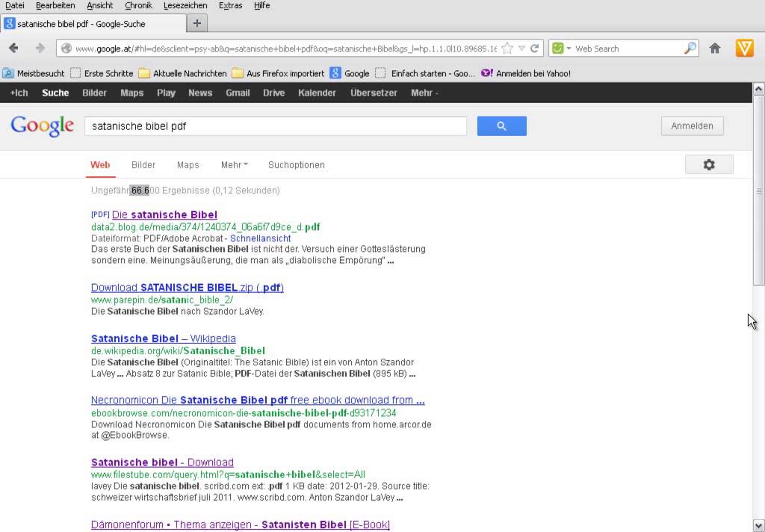Screen dimensions: 765x532
Task: Open the Ansicht menu
Action: point(100,5)
